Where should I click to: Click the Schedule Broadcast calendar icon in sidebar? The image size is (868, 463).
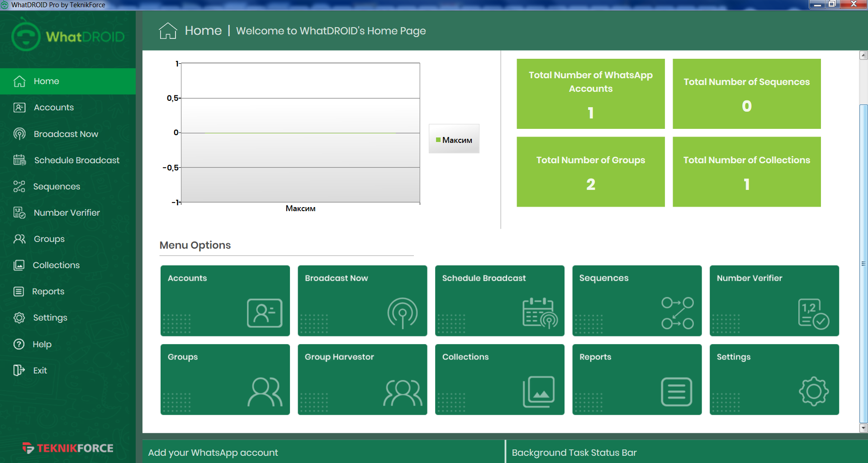point(19,160)
